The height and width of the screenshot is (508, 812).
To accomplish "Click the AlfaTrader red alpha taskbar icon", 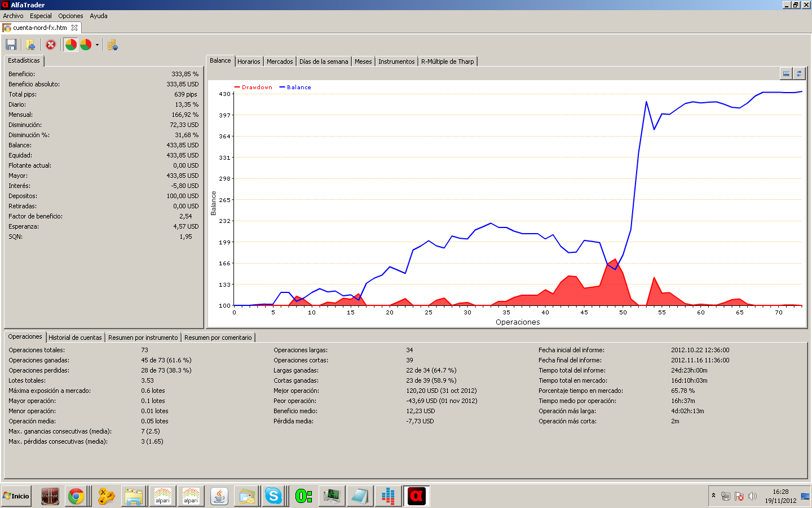I will (x=417, y=496).
